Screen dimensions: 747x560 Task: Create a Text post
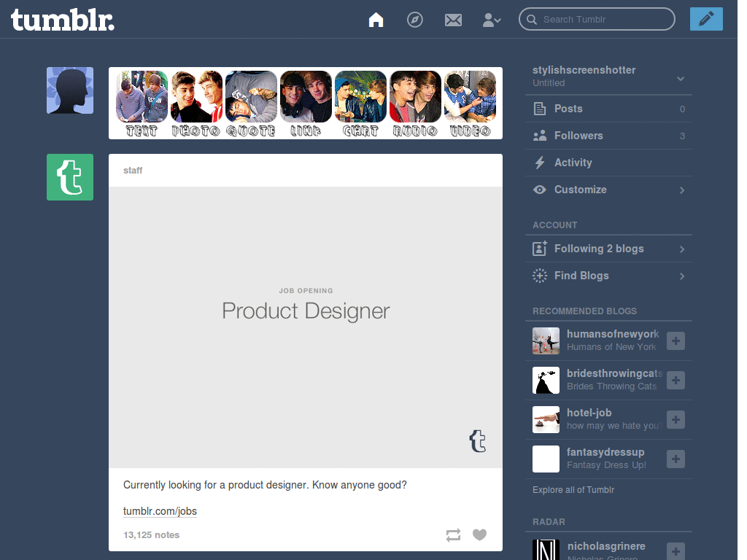coord(142,104)
